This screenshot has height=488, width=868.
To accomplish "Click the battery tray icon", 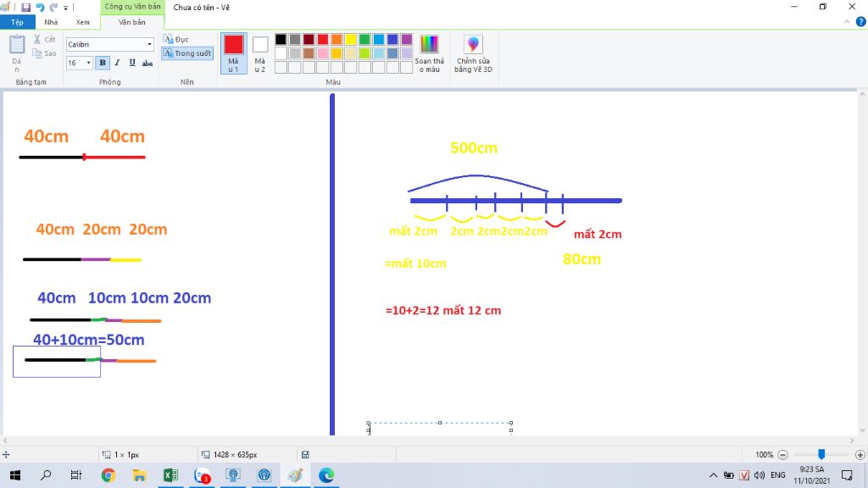I will (x=729, y=475).
